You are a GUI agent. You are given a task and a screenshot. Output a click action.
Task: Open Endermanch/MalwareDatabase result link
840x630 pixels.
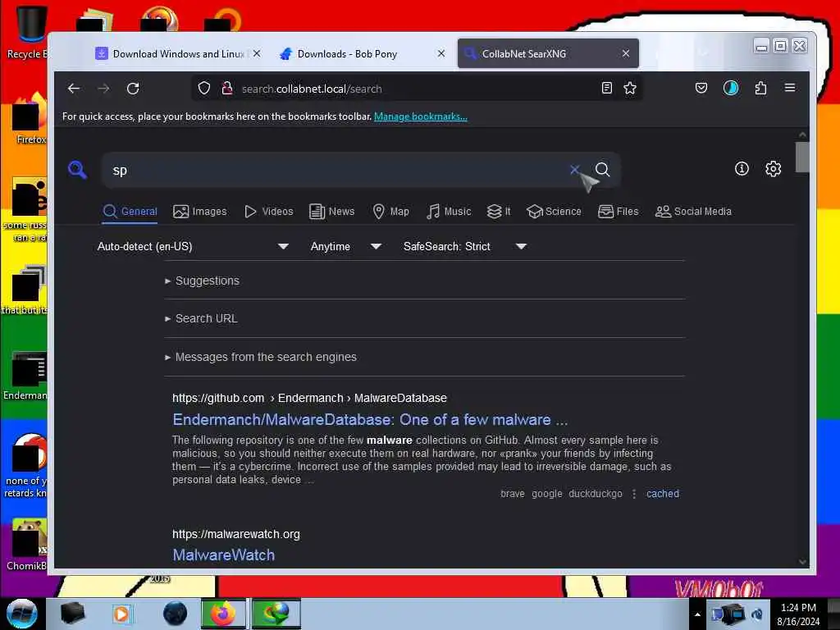370,419
